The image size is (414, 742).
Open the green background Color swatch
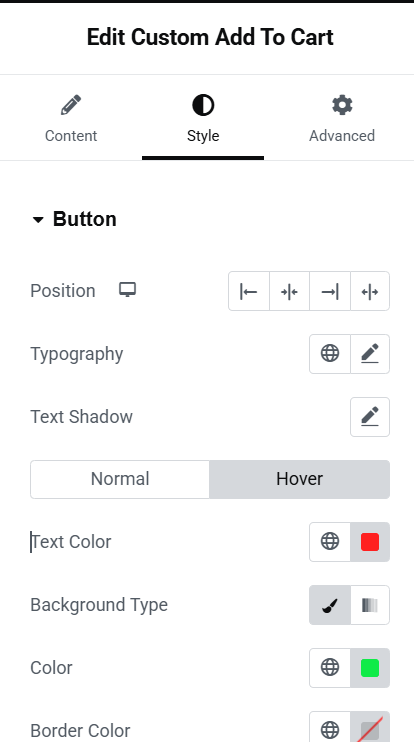click(x=370, y=668)
